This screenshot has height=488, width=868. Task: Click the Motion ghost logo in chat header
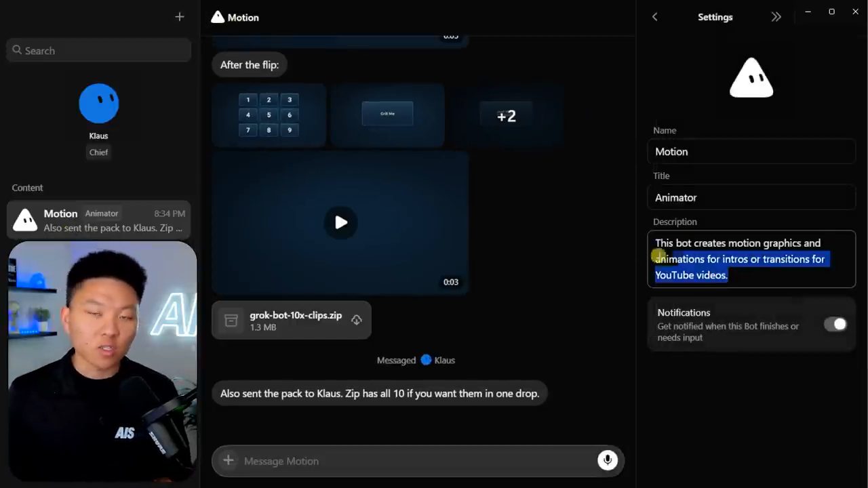click(x=218, y=17)
